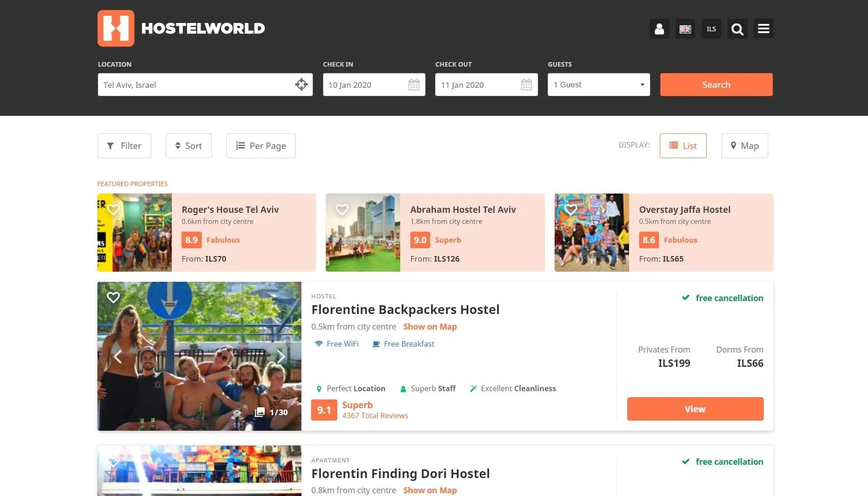Switch to Map display view
This screenshot has height=496, width=868.
coord(744,146)
